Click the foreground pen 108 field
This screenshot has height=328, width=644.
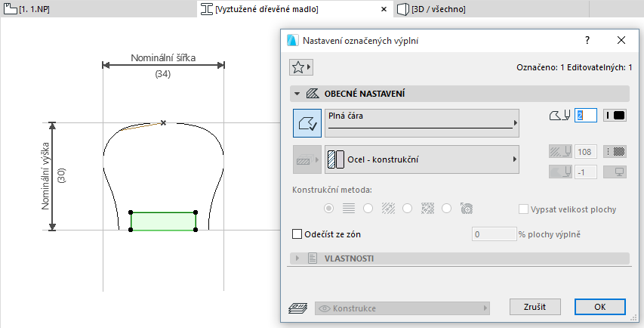point(585,152)
